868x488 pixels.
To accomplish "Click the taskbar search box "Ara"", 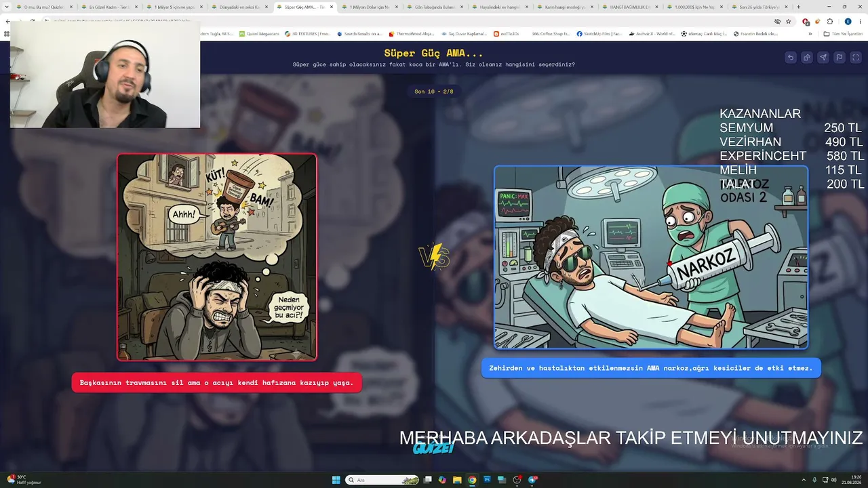I will 382,480.
